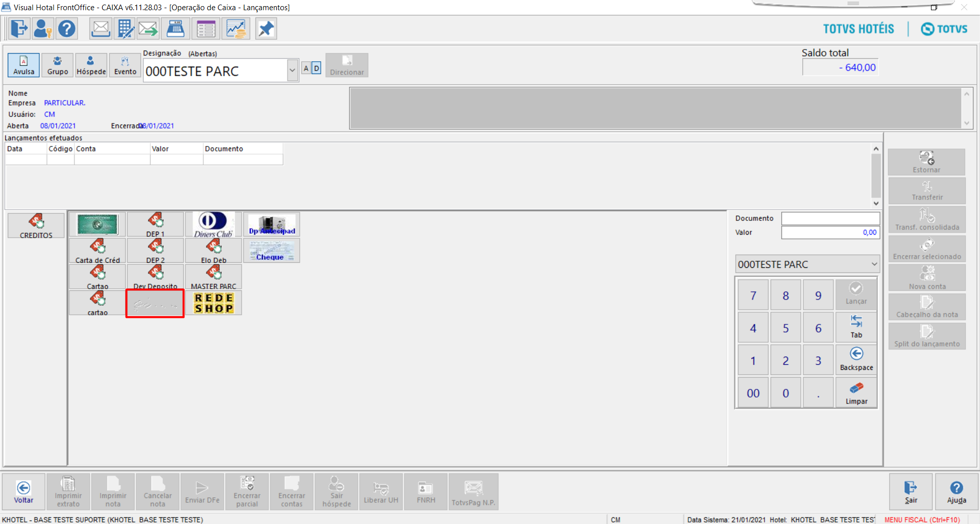Click the Cabeçalho da nota side button
The image size is (980, 524).
[x=926, y=307]
